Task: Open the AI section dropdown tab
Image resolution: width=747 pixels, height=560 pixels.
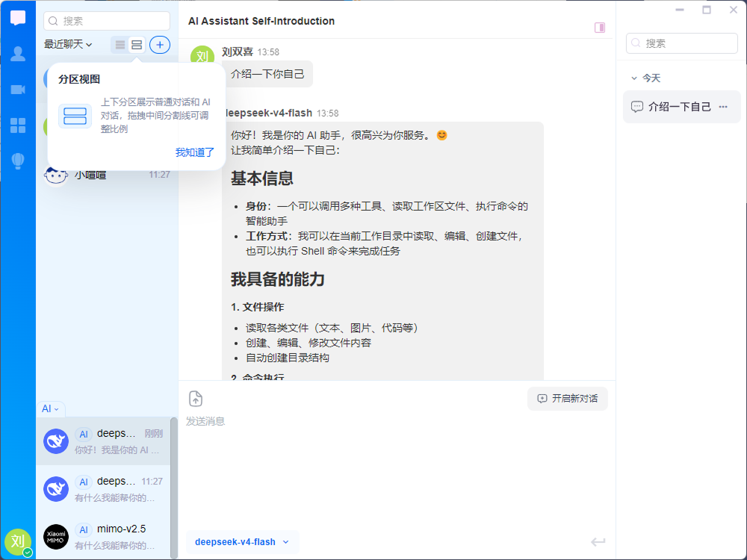Action: 51,408
